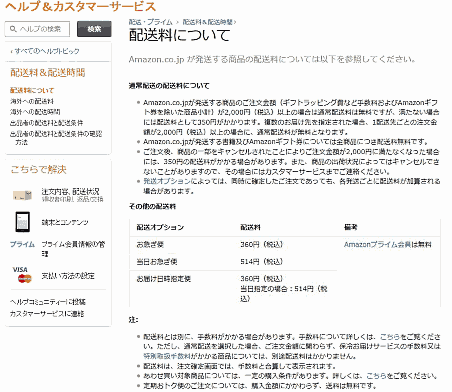Follow こちら link about 手数料 details
Screen dimensions: 452x392
pyautogui.click(x=391, y=337)
